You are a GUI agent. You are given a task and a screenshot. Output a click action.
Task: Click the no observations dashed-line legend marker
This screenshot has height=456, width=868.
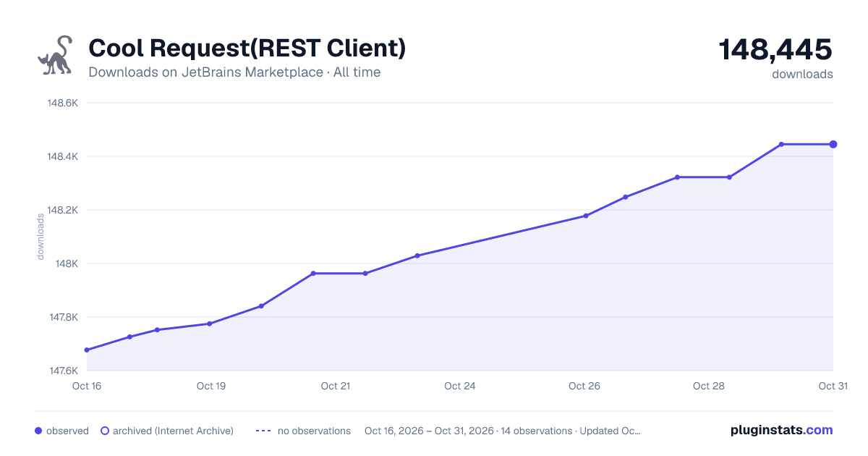click(263, 431)
